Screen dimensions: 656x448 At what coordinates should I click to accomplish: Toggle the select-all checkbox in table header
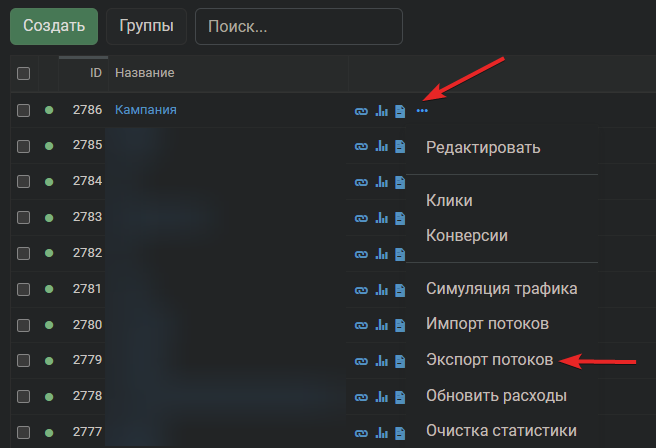(x=23, y=74)
